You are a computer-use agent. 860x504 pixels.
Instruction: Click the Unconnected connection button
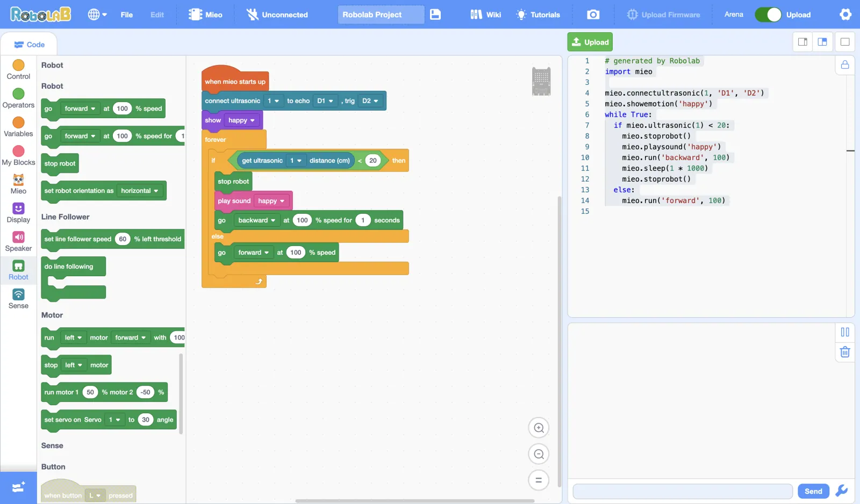coord(277,15)
